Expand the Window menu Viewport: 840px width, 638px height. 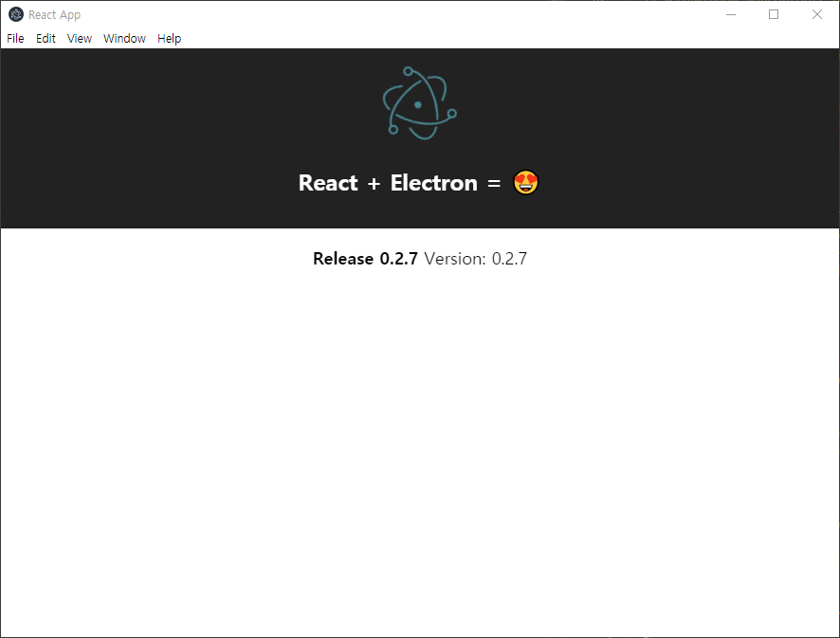tap(124, 39)
